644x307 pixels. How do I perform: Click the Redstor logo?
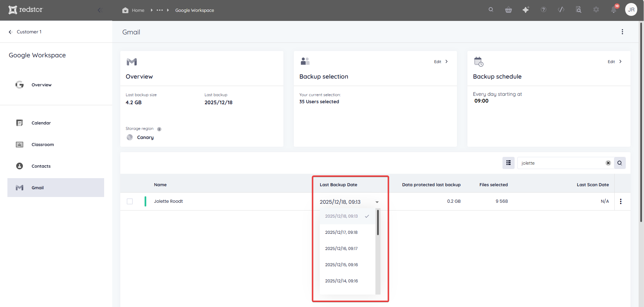(26, 10)
